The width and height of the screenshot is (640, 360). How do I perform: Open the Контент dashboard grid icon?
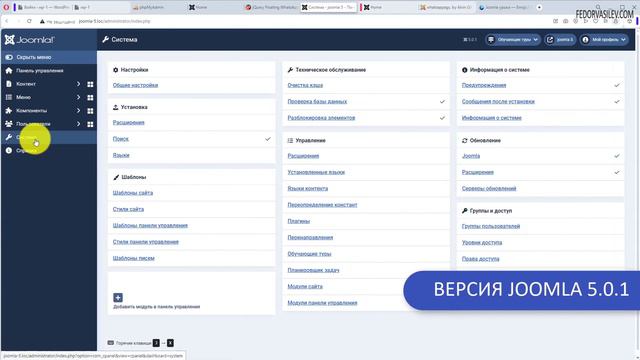coord(90,84)
